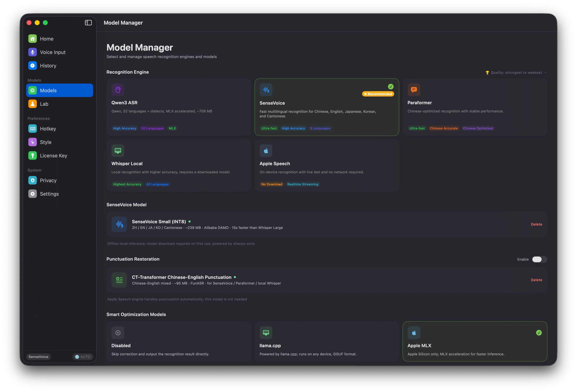Image resolution: width=577 pixels, height=392 pixels.
Task: Click the Apple MLX apple icon
Action: point(414,333)
